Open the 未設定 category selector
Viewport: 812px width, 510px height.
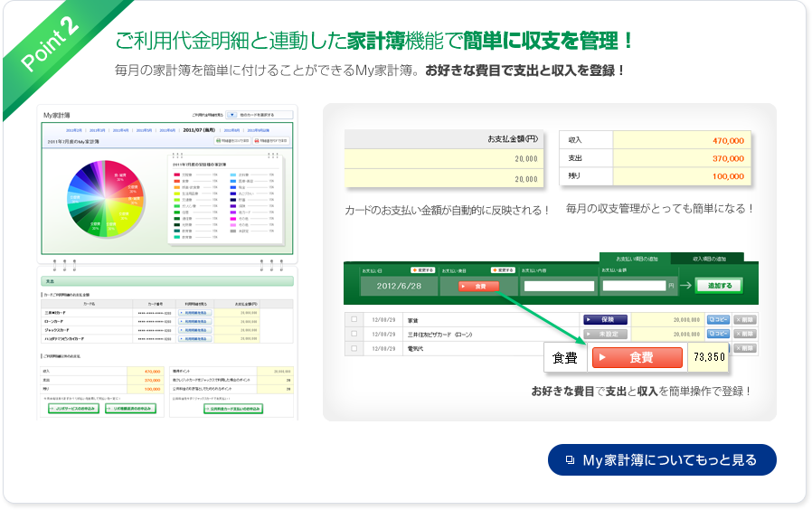[605, 334]
